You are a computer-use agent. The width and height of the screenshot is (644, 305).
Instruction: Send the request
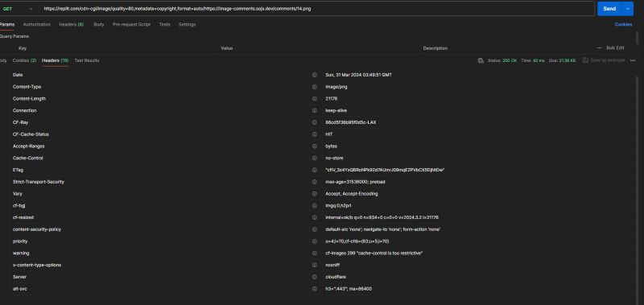609,9
